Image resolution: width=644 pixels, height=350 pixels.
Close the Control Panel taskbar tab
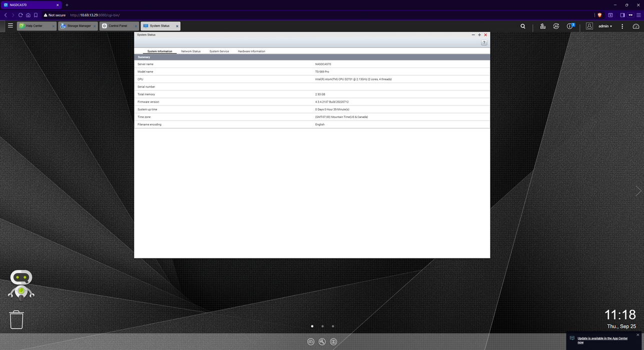point(137,26)
